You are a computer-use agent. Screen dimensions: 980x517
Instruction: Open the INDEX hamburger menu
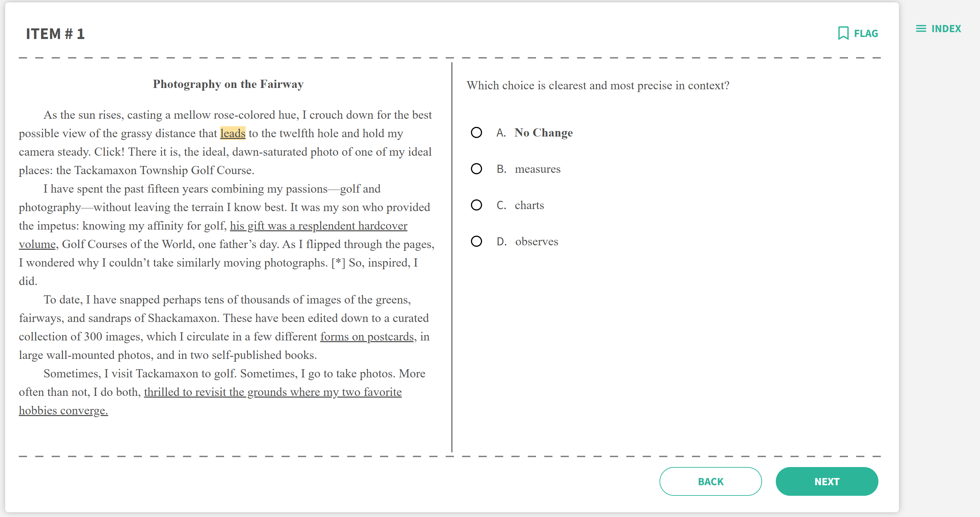point(921,28)
